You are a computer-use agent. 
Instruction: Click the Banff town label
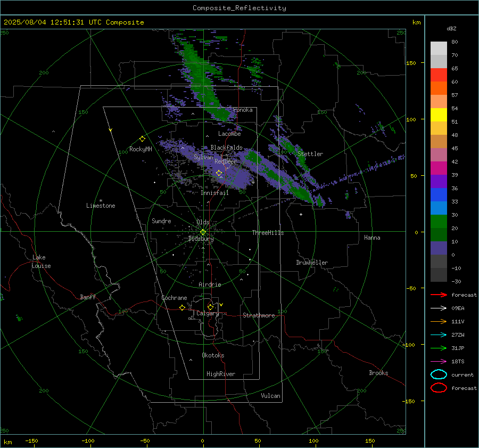(88, 297)
